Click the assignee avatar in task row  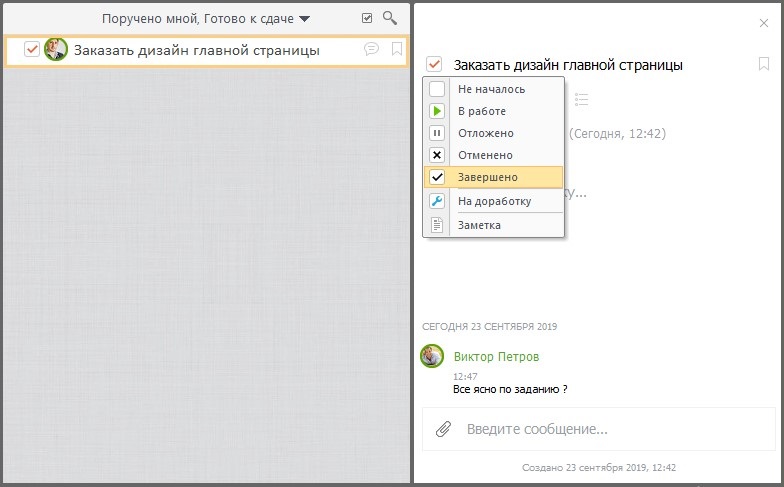tap(56, 50)
